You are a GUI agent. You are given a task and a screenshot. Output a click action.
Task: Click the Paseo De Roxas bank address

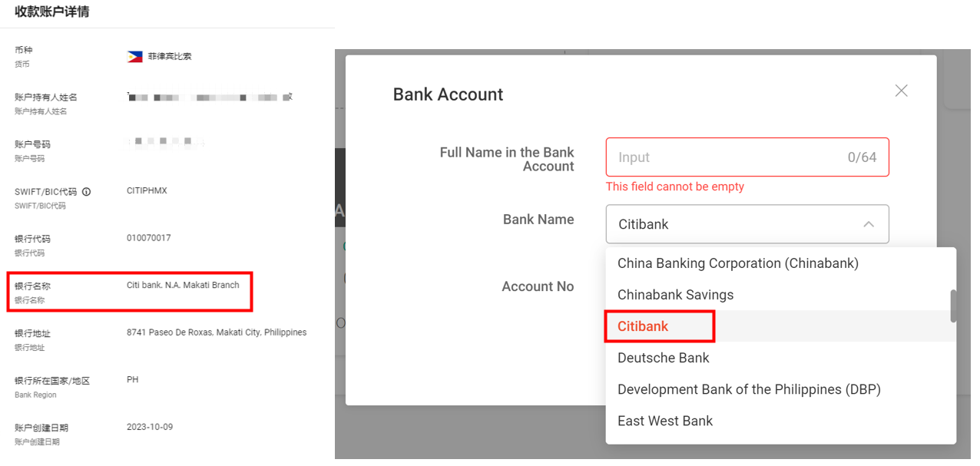[217, 332]
